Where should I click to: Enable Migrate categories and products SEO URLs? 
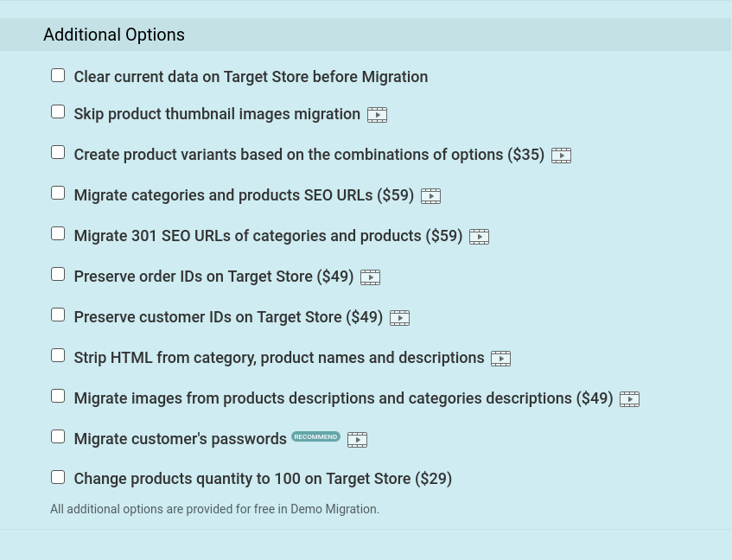pos(58,194)
